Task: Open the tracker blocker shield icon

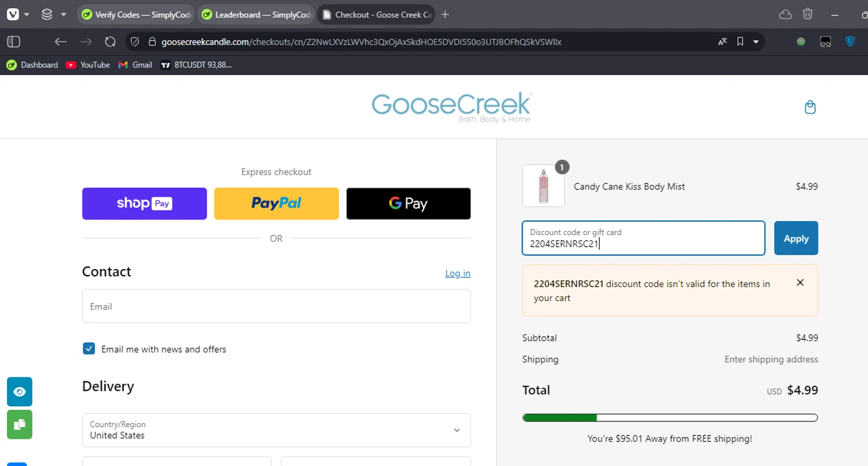Action: [135, 42]
